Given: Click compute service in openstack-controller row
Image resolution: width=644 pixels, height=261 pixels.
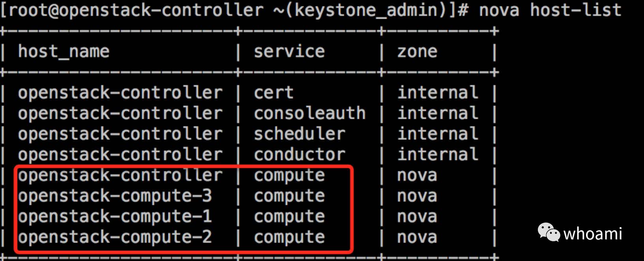Looking at the screenshot, I should [289, 175].
